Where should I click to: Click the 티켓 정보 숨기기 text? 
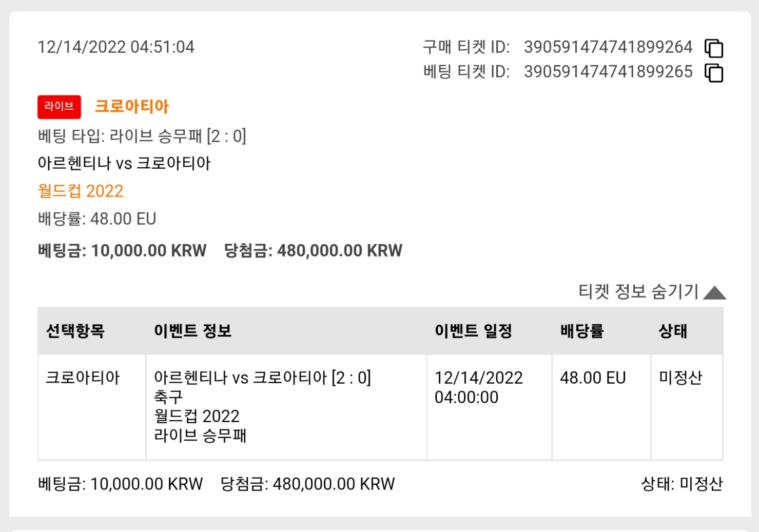pyautogui.click(x=638, y=291)
